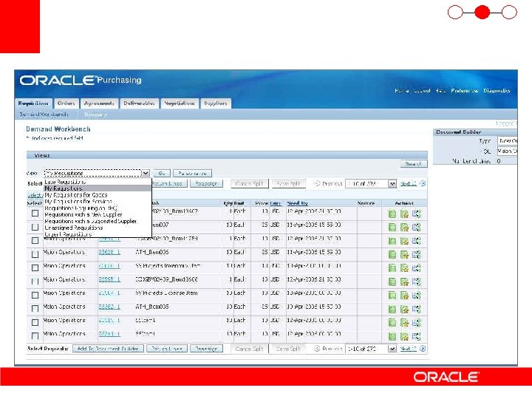Choose Late Requisitions from View list
The height and width of the screenshot is (399, 532).
65,182
